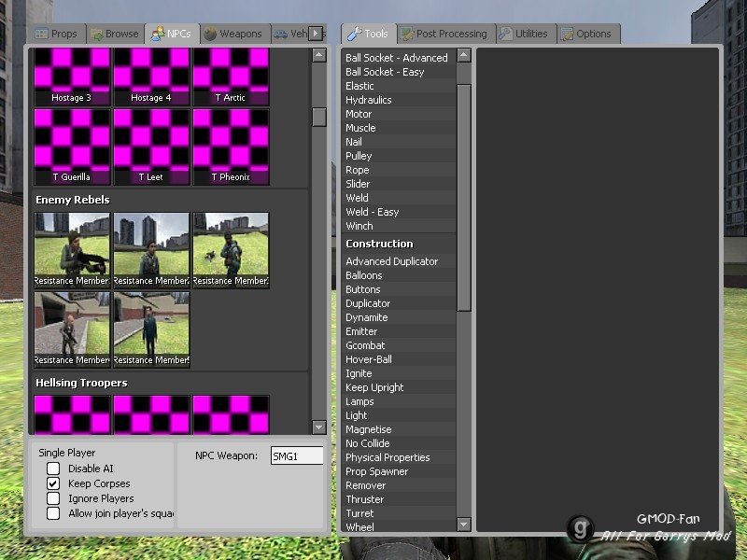Click the NPC list scrollbar handle
Viewport: 747px width, 560px height.
[319, 118]
